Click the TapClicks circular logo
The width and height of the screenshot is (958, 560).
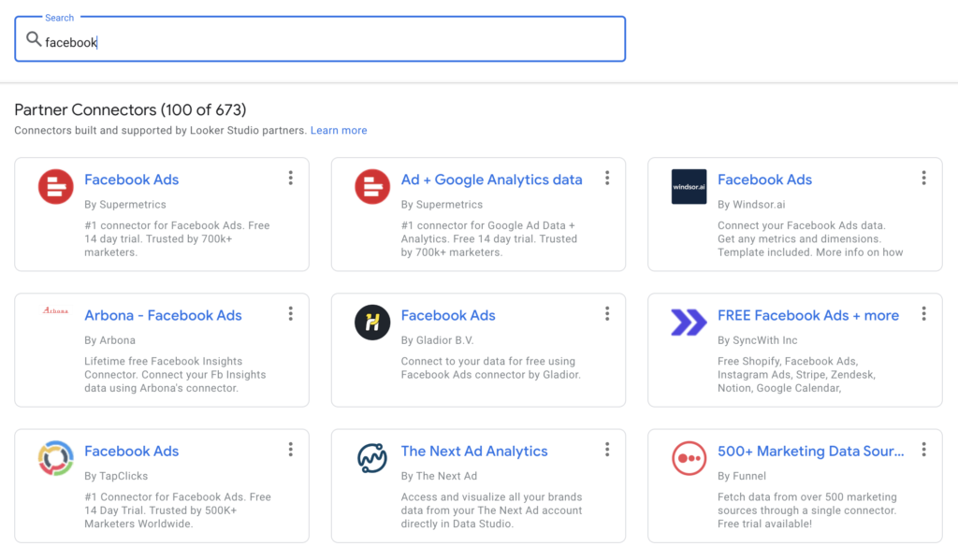click(55, 458)
